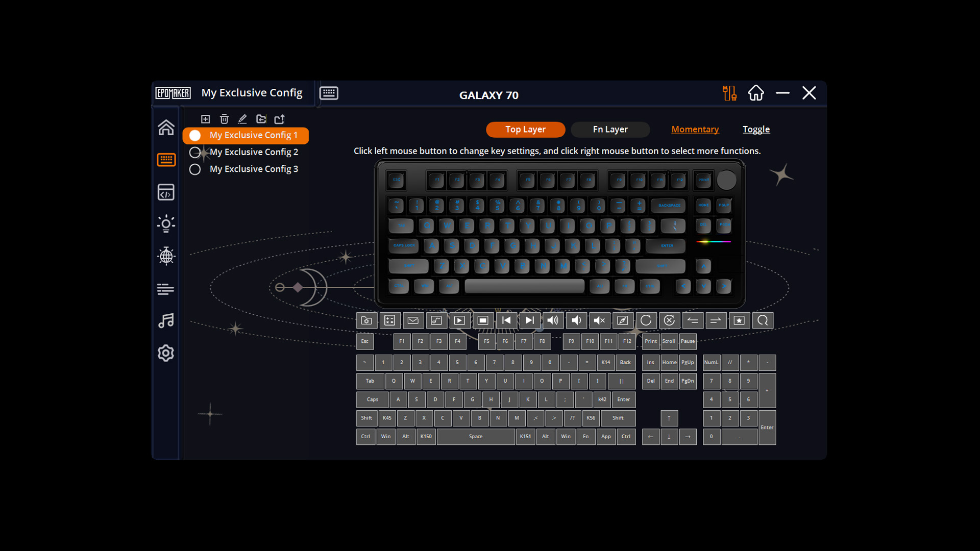This screenshot has height=551, width=980.
Task: Add a new config with plus icon
Action: [x=205, y=119]
